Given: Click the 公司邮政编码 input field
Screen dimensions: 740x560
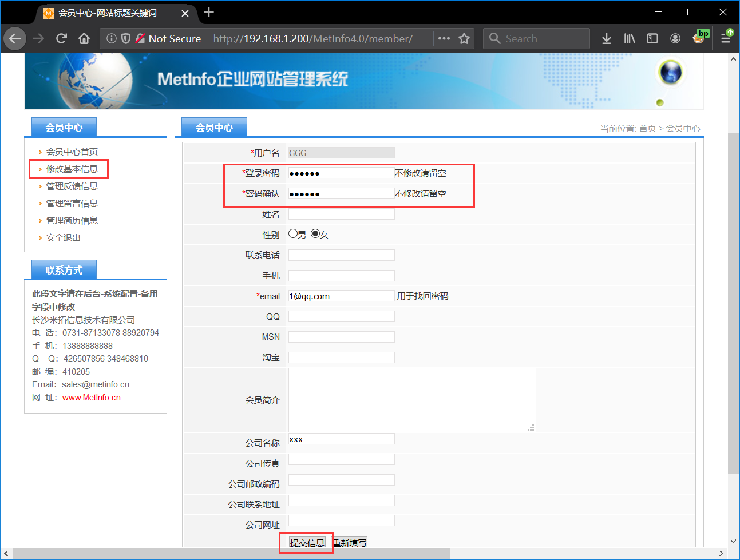Looking at the screenshot, I should (x=341, y=480).
